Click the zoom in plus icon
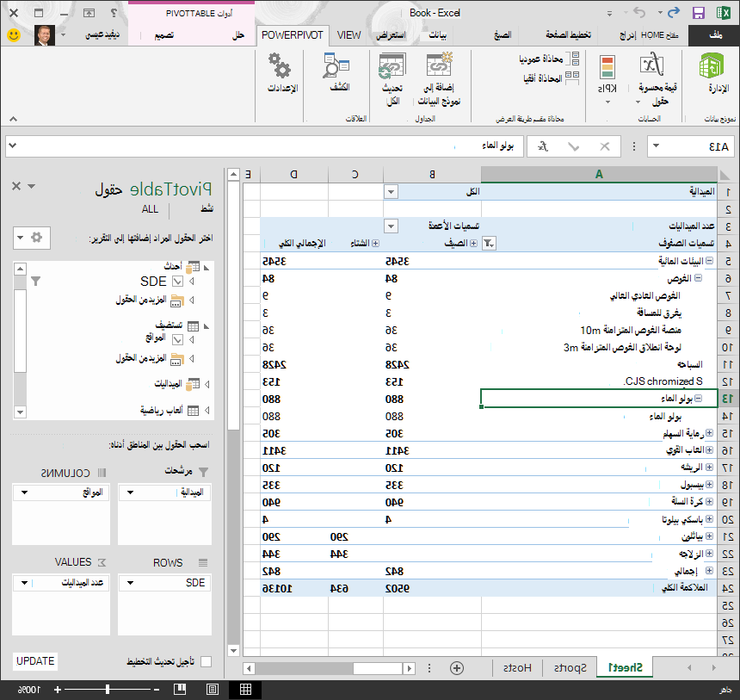The image size is (740, 700). click(57, 690)
